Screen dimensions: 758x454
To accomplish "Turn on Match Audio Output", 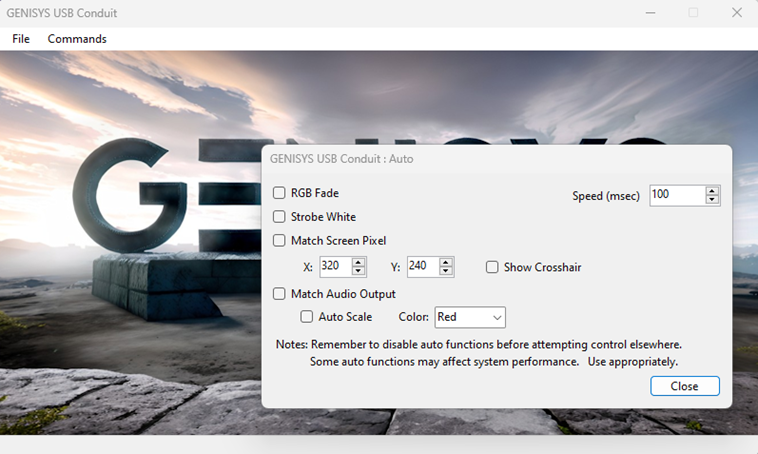I will (x=279, y=294).
